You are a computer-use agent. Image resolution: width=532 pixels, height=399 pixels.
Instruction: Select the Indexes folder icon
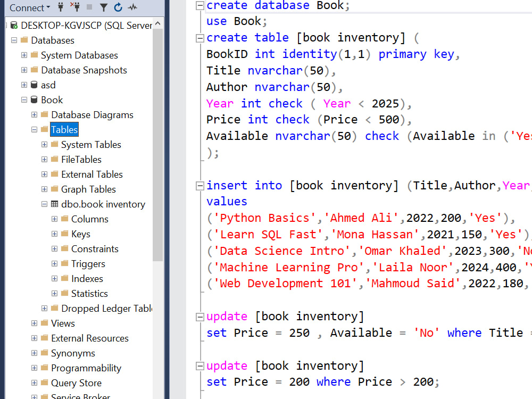click(x=65, y=278)
